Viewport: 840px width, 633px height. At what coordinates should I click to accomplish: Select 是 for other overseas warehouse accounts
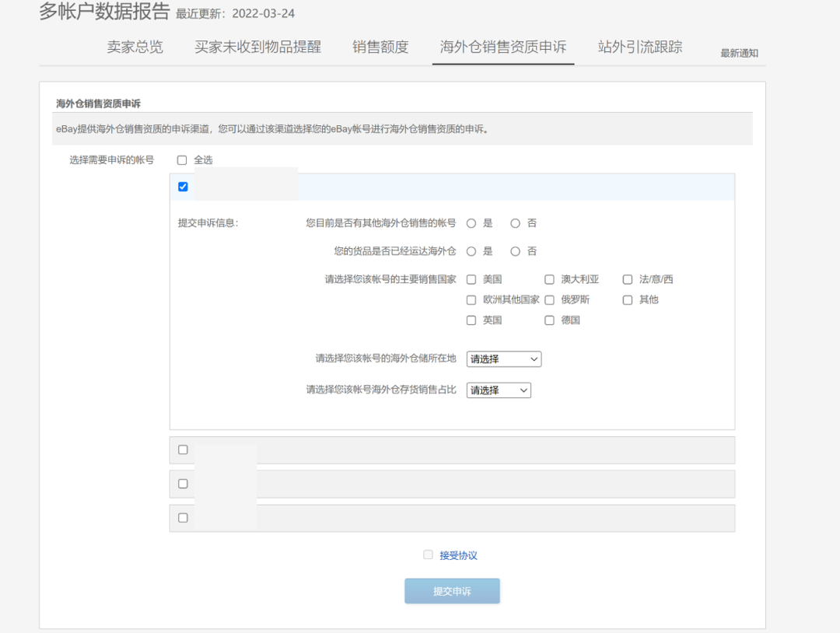click(471, 223)
